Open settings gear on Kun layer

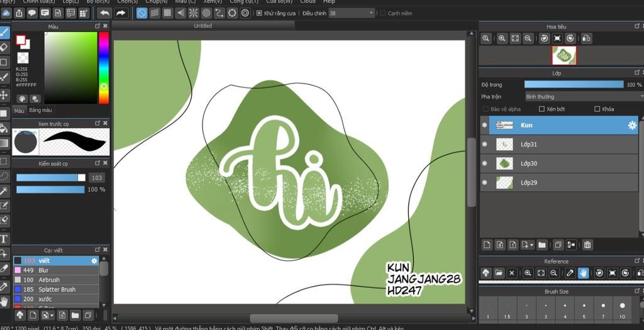632,126
